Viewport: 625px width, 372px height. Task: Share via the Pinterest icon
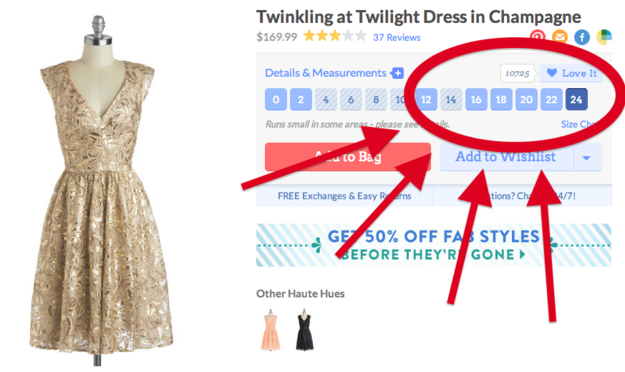537,37
